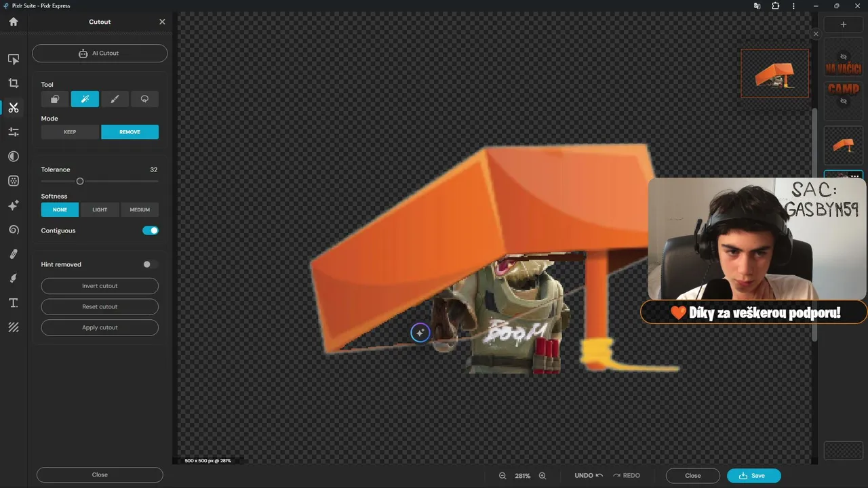Click the navigator preview thumbnail
Image resolution: width=868 pixels, height=488 pixels.
(x=774, y=73)
